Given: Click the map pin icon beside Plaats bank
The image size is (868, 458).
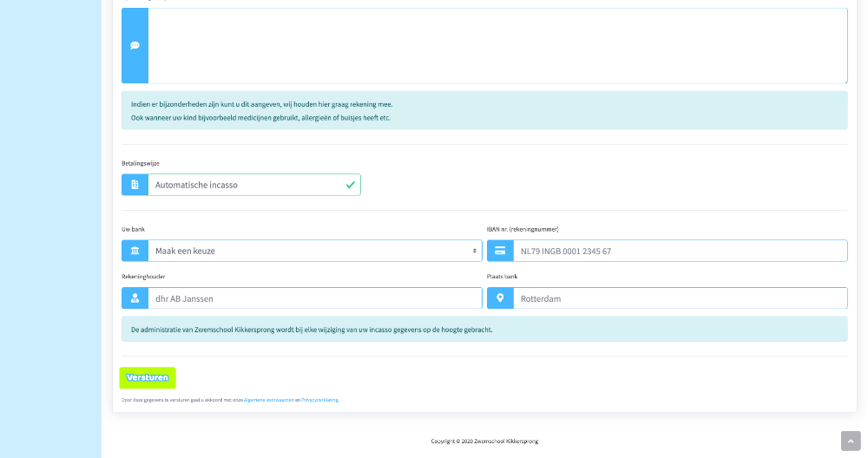Looking at the screenshot, I should point(500,298).
